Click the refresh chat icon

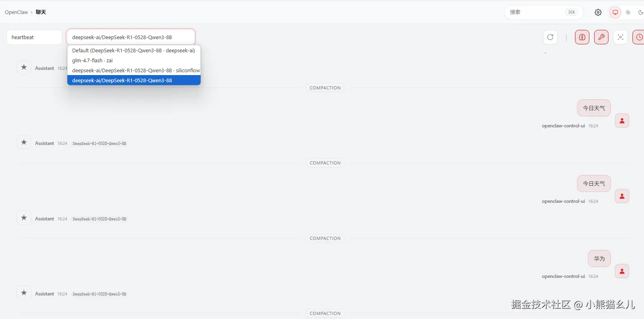click(550, 37)
